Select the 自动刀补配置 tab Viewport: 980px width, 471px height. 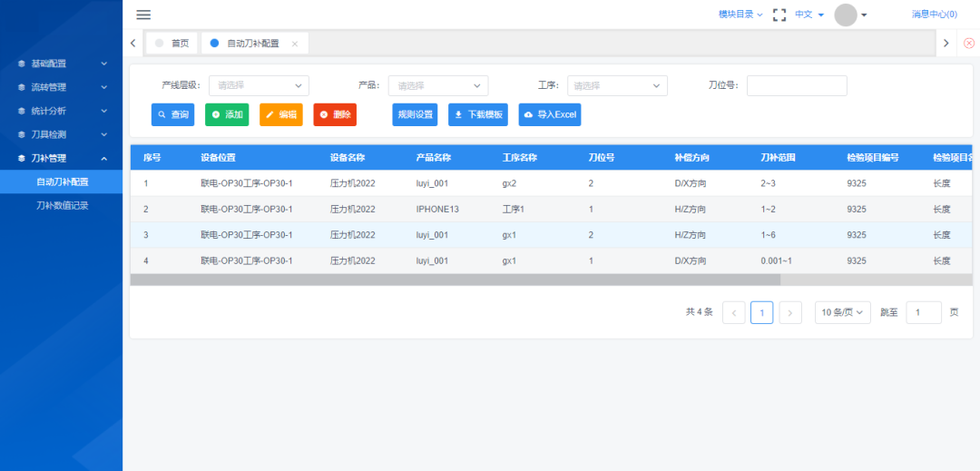click(x=253, y=43)
